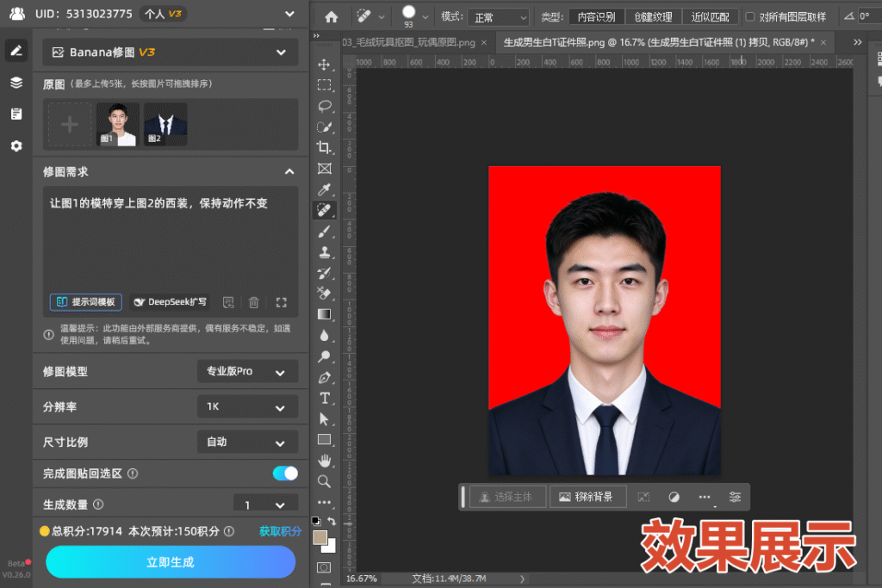
Task: Click 移除背景 in contextual task bar
Action: (587, 497)
